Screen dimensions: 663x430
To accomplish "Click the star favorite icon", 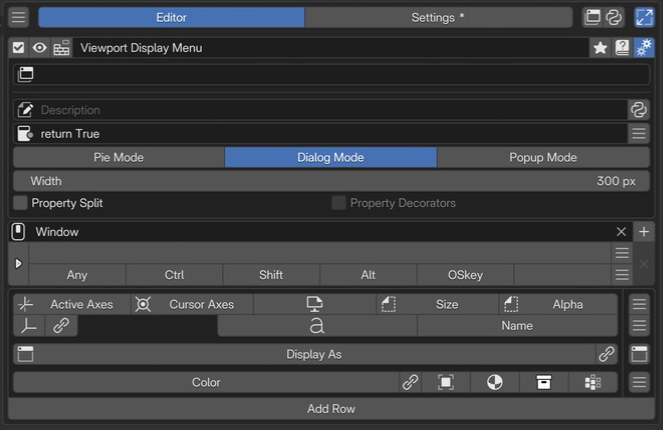I will [x=600, y=48].
